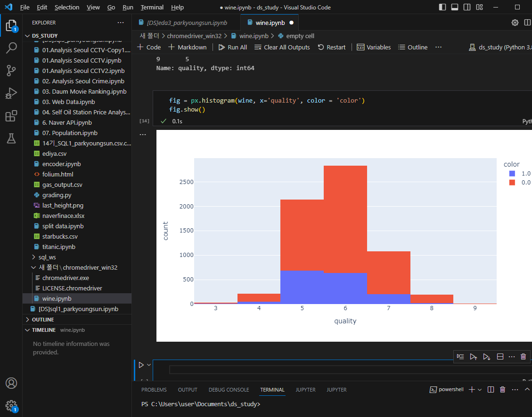
Task: Split cell icon in cell toolbar
Action: [500, 356]
